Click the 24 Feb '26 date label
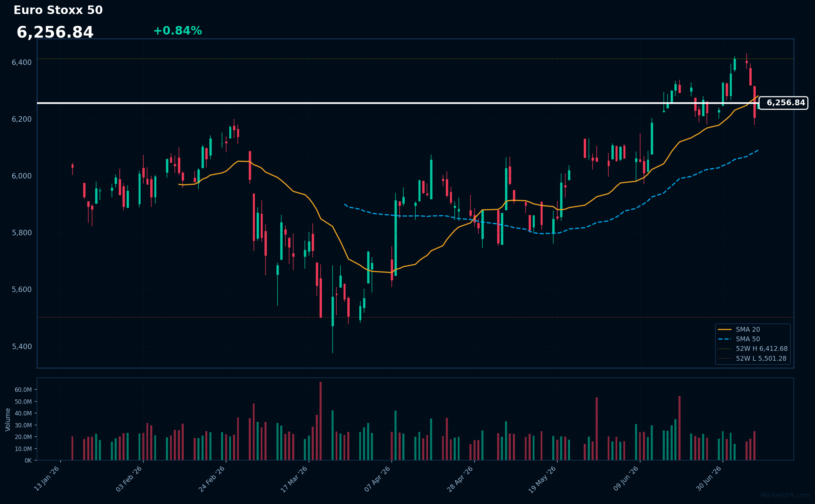Viewport: 815px width, 504px height. click(212, 479)
